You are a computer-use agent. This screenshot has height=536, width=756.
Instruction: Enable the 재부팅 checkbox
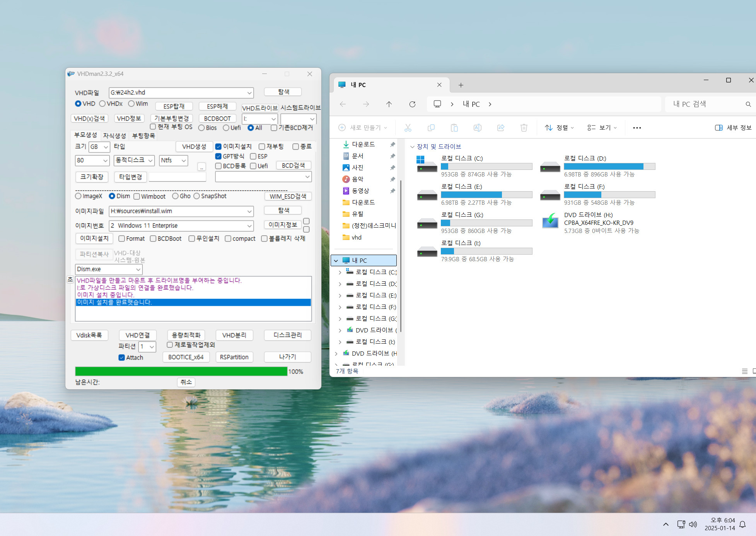262,147
